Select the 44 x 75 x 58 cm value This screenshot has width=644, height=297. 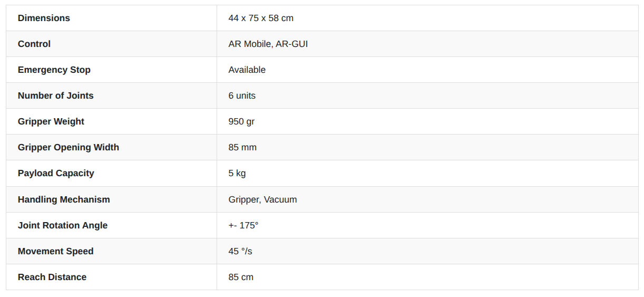pyautogui.click(x=261, y=18)
